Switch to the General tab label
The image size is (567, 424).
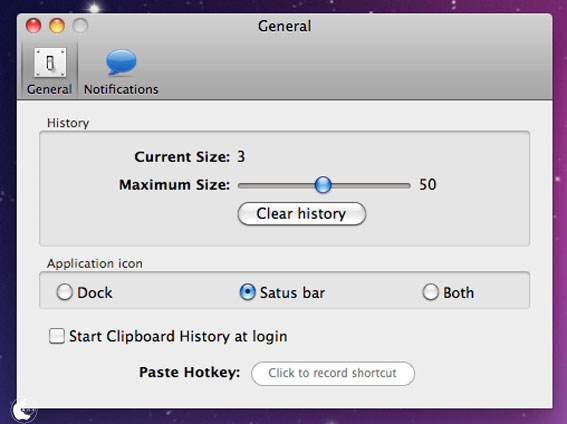(x=50, y=89)
